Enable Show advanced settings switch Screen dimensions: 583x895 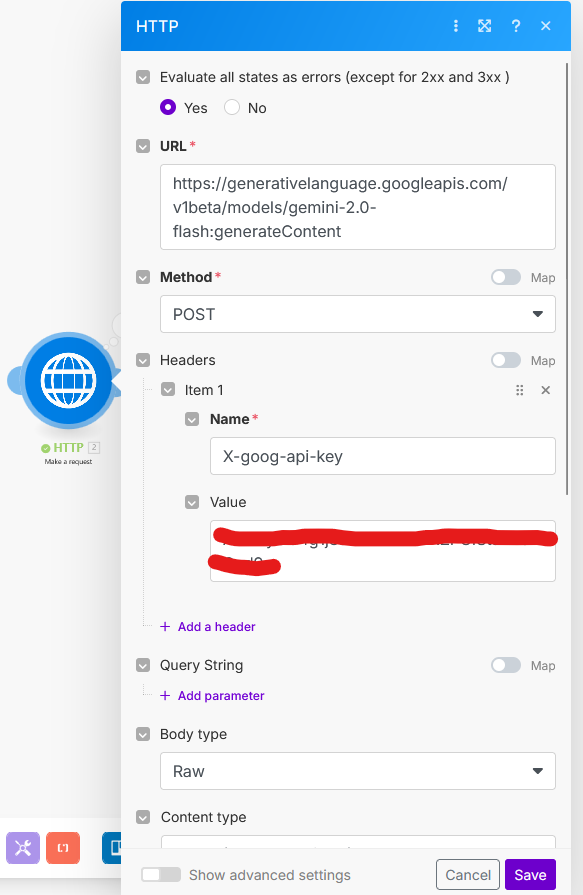point(161,875)
